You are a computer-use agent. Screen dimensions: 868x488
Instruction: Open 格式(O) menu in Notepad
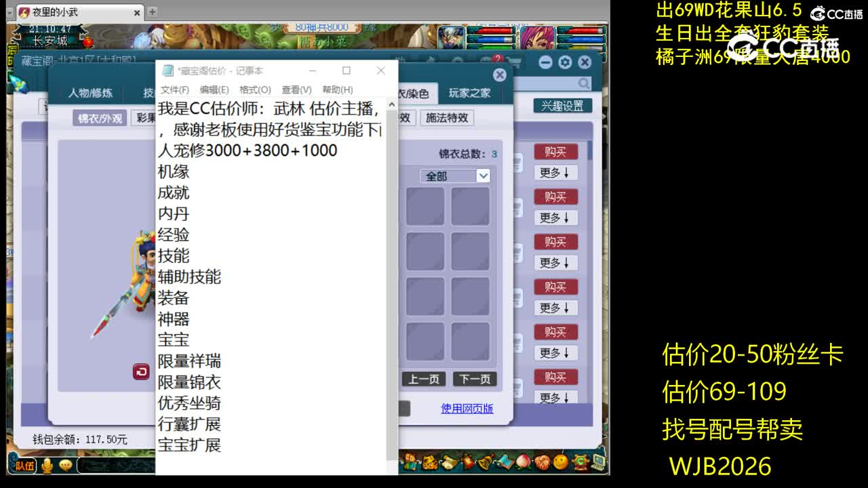coord(255,89)
